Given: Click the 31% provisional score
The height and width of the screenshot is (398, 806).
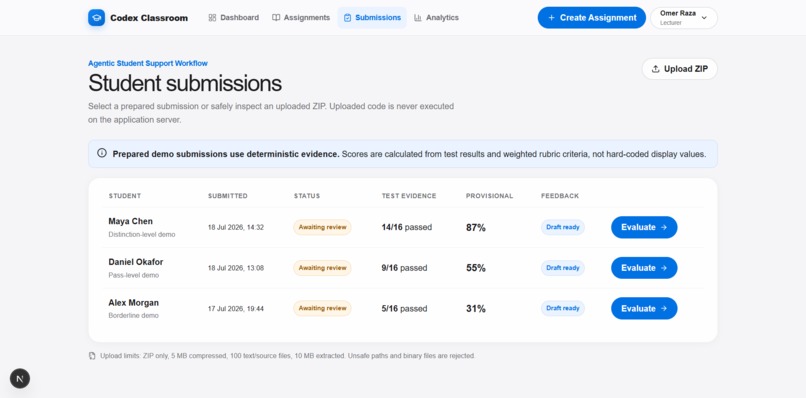Looking at the screenshot, I should 476,309.
